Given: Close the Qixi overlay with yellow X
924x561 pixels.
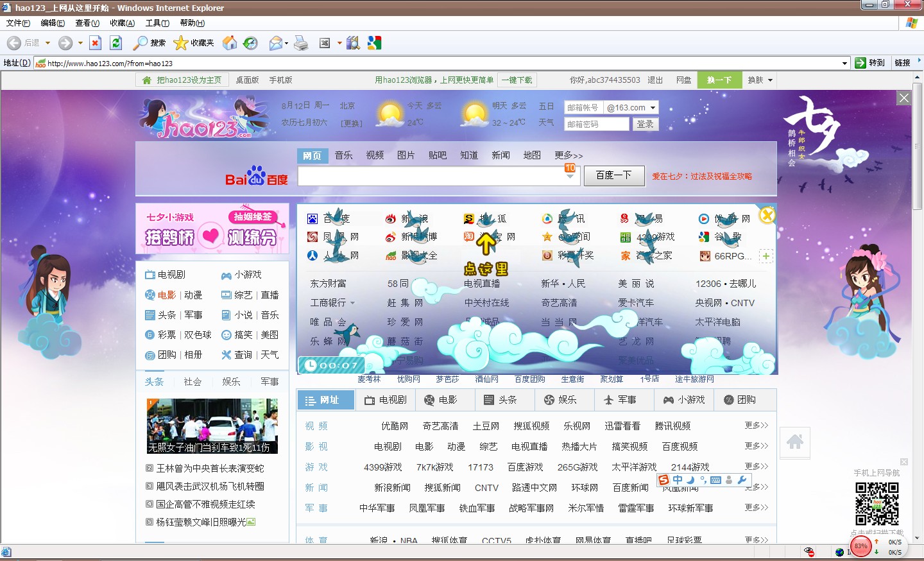Looking at the screenshot, I should [767, 216].
